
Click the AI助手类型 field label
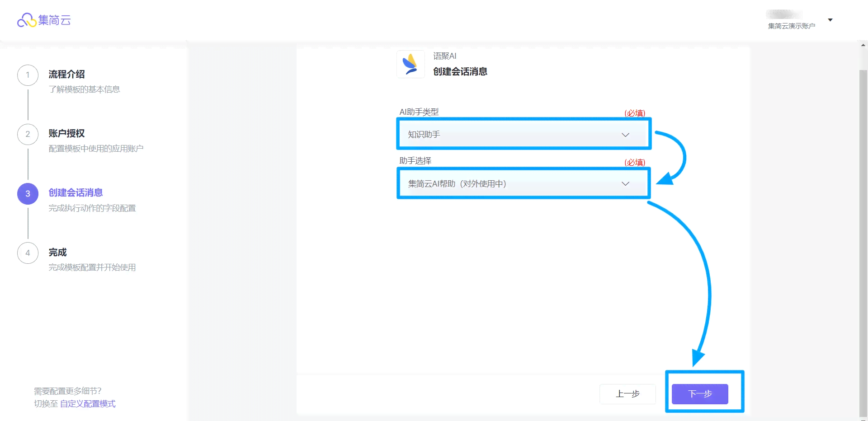pyautogui.click(x=419, y=112)
